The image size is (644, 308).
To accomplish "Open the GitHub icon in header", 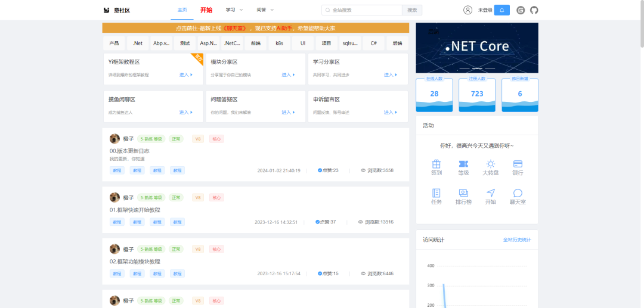I will [534, 10].
